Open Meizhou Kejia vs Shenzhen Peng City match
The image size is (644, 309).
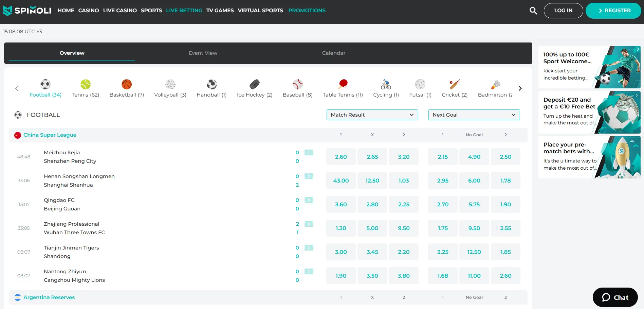coord(70,157)
